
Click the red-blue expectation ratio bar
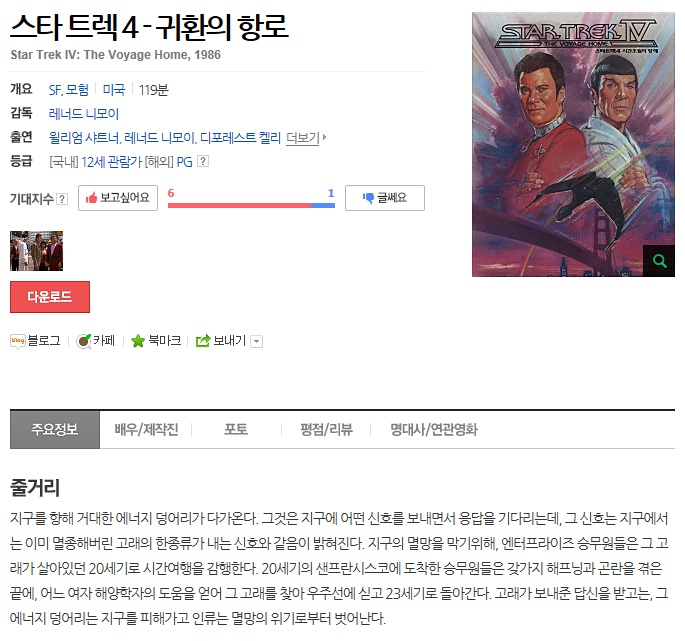pyautogui.click(x=251, y=205)
